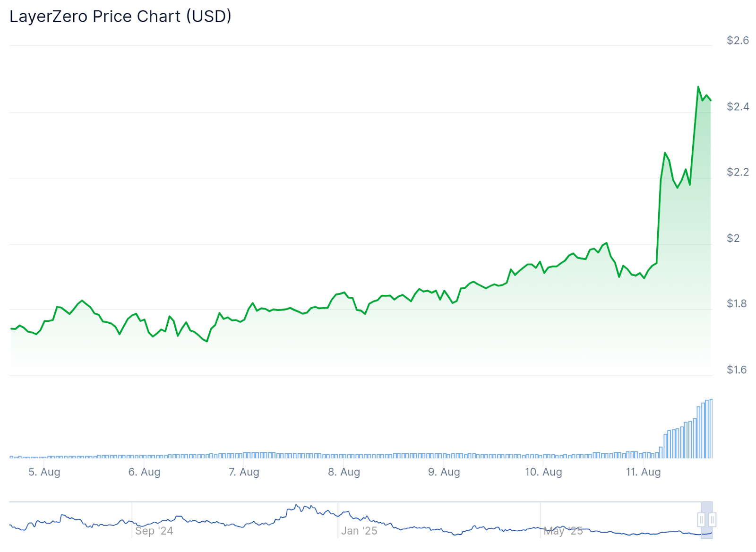Select the 10. Aug date label
Viewport: 756px width, 552px height.
[x=544, y=472]
